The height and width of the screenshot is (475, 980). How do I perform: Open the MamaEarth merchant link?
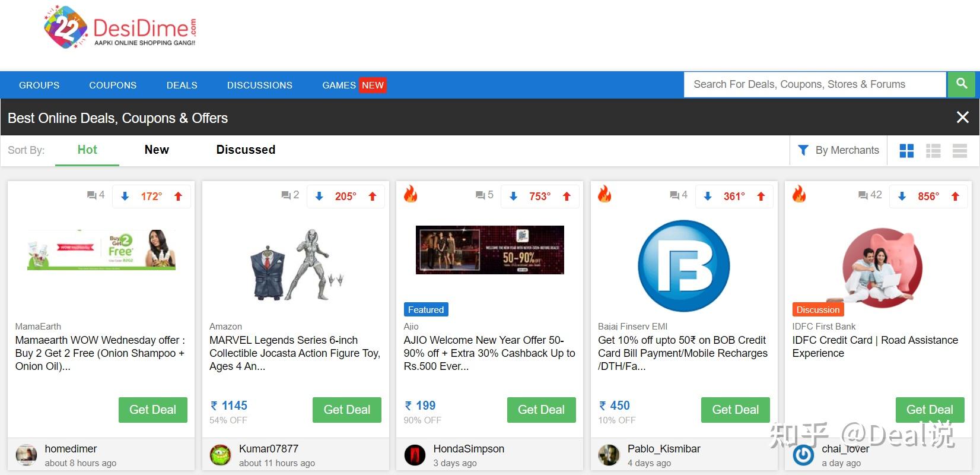point(38,327)
